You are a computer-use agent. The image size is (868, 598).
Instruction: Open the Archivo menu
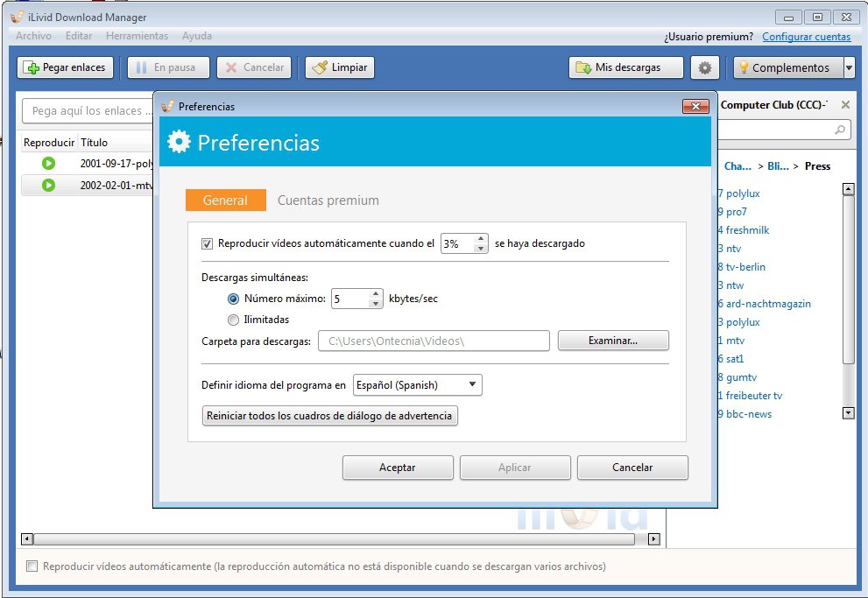(34, 36)
